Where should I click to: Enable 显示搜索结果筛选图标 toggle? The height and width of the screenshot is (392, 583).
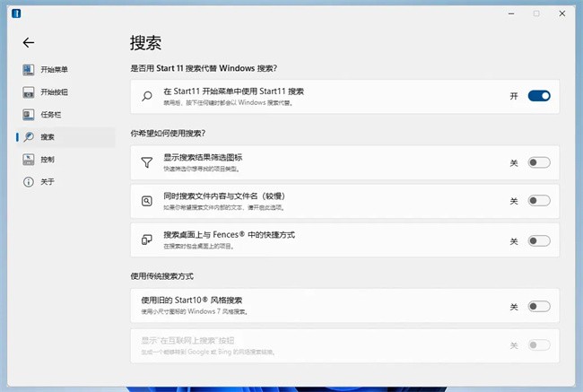[539, 162]
